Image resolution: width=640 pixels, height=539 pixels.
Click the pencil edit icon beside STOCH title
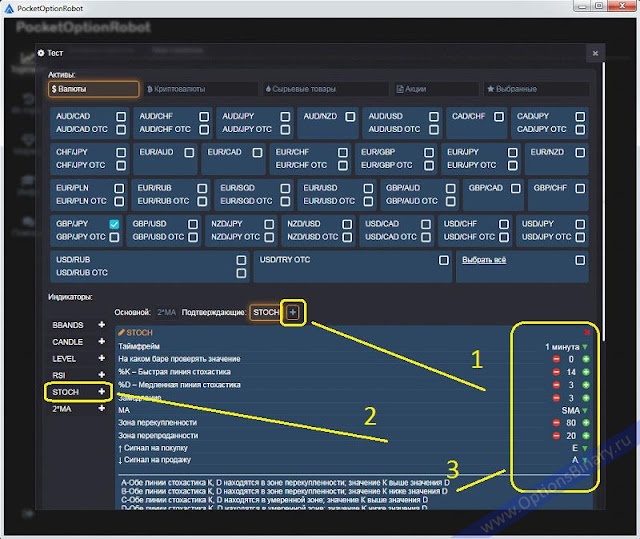(121, 333)
